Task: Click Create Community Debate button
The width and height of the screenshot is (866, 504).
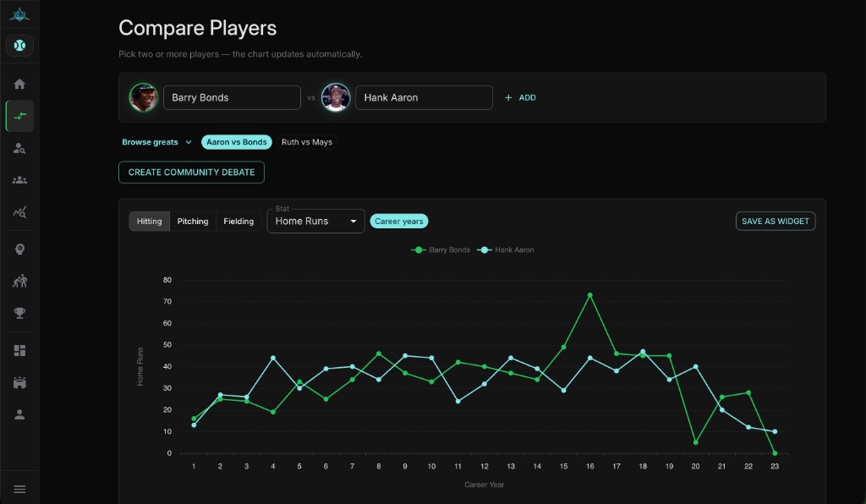Action: click(191, 173)
